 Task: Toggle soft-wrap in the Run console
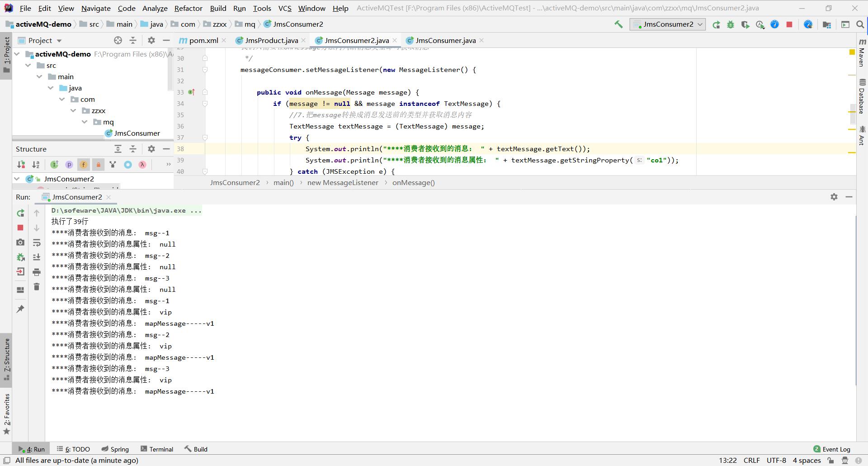click(x=37, y=243)
